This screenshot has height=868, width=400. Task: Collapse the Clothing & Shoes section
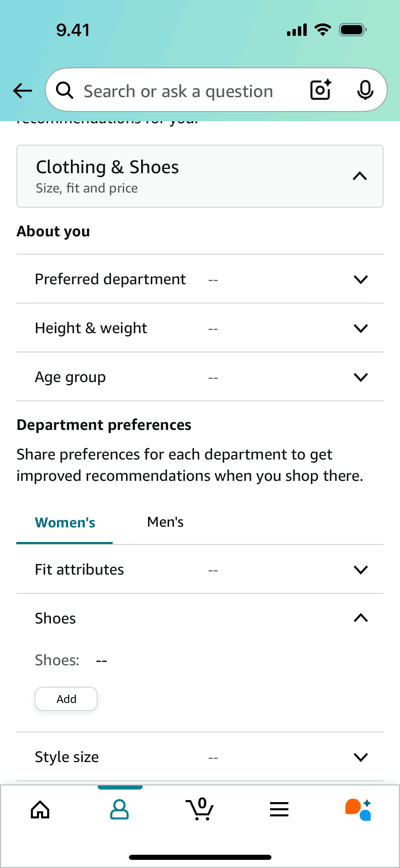(x=360, y=176)
